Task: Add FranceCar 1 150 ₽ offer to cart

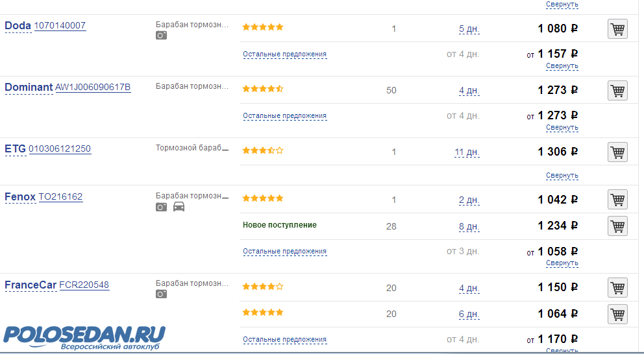Action: tap(617, 287)
